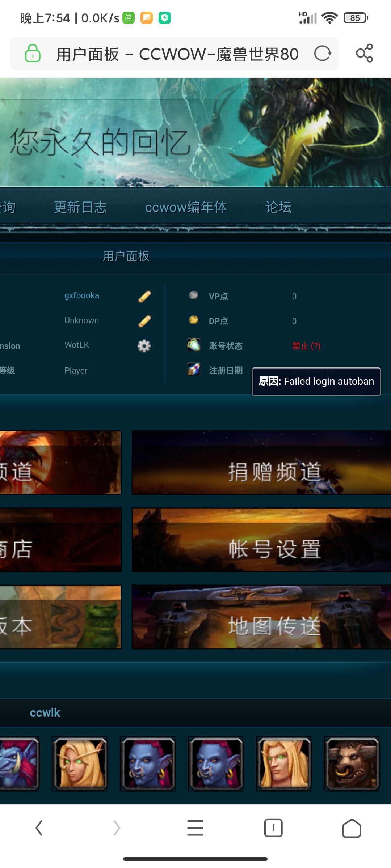Open the 更新日志 menu item
Image resolution: width=391 pixels, height=868 pixels.
(80, 207)
